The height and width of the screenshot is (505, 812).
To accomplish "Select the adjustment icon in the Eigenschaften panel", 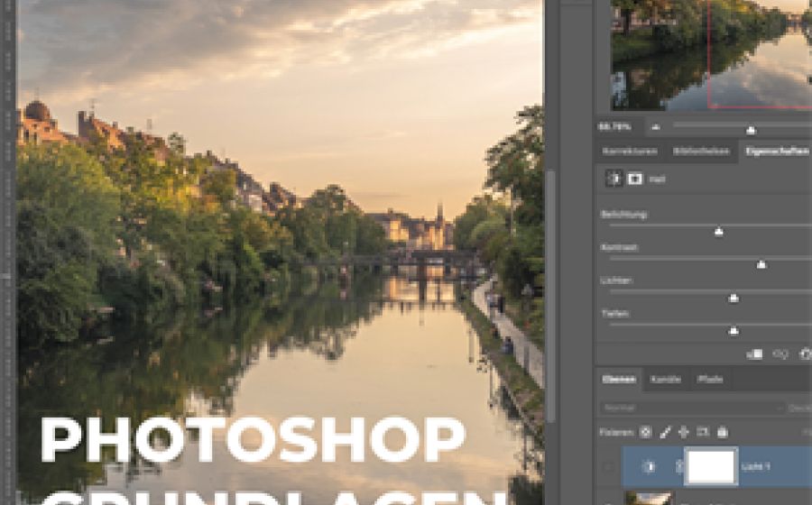I will click(614, 179).
